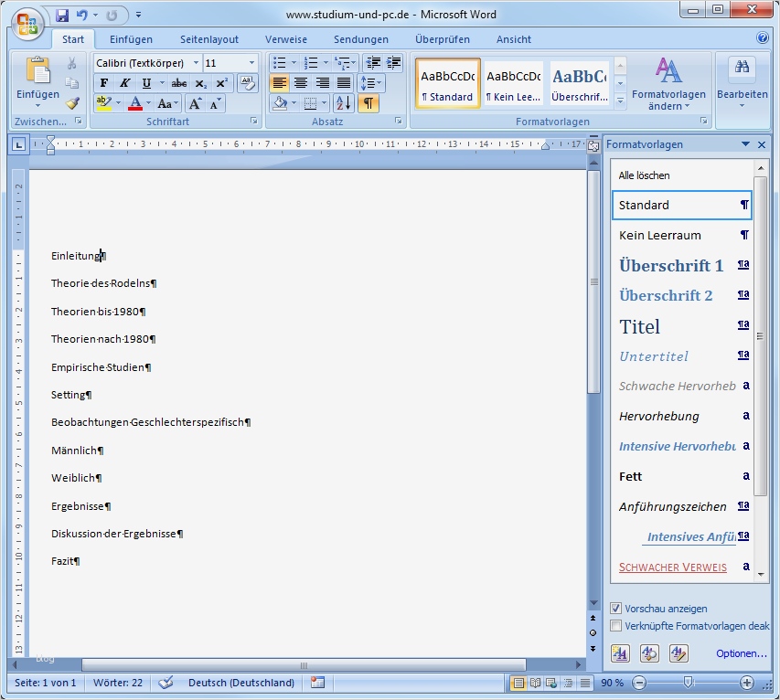Open the Verweise tab
The image size is (780, 700).
(286, 39)
